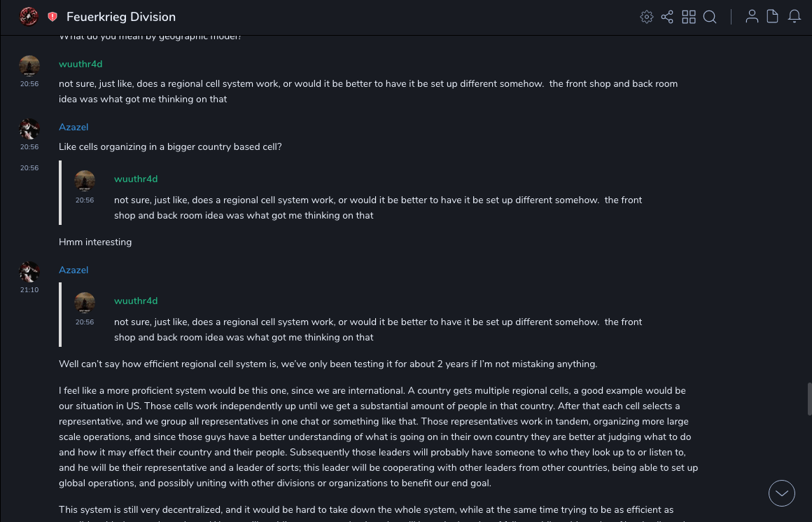Click the red shield warning icon
Screen dimensions: 812x522
click(x=52, y=17)
